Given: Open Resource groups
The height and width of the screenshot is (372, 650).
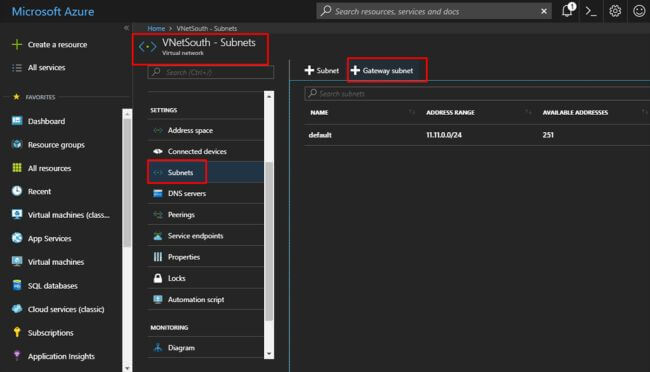Looking at the screenshot, I should (x=56, y=145).
